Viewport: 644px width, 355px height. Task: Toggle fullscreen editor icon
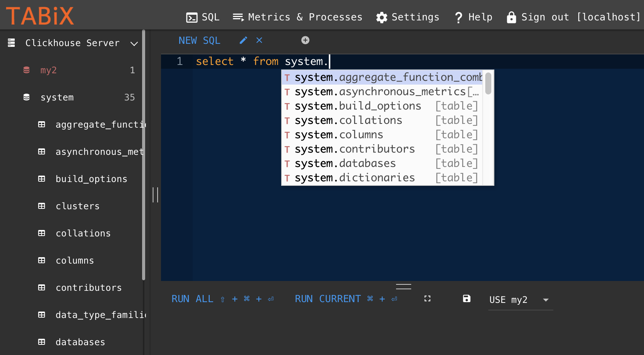(427, 299)
